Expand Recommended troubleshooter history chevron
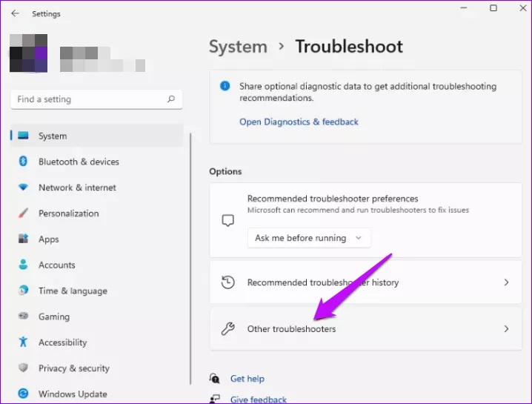 tap(506, 282)
